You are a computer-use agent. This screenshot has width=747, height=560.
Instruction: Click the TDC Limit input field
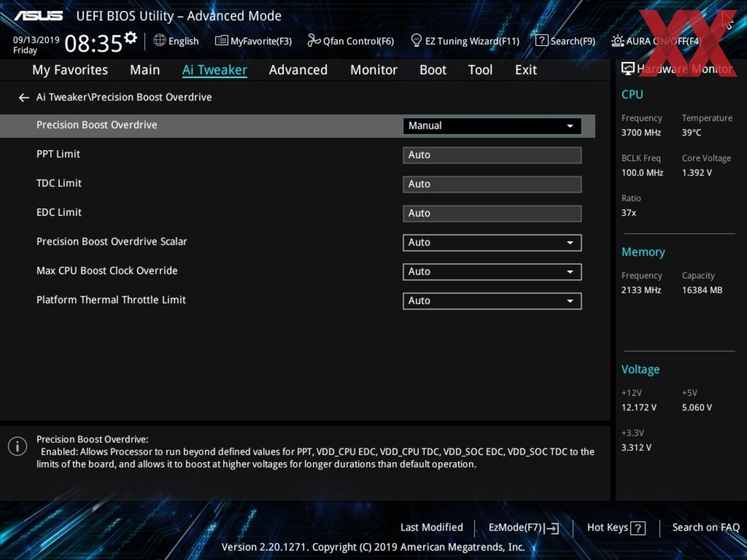(492, 184)
